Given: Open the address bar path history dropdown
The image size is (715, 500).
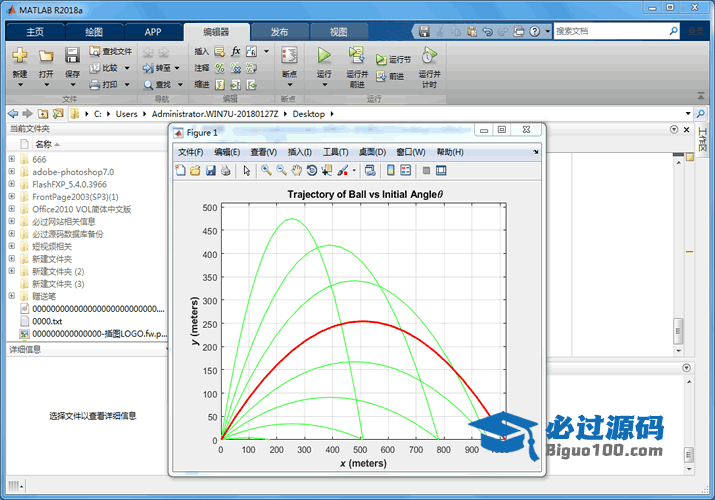Looking at the screenshot, I should (x=688, y=113).
